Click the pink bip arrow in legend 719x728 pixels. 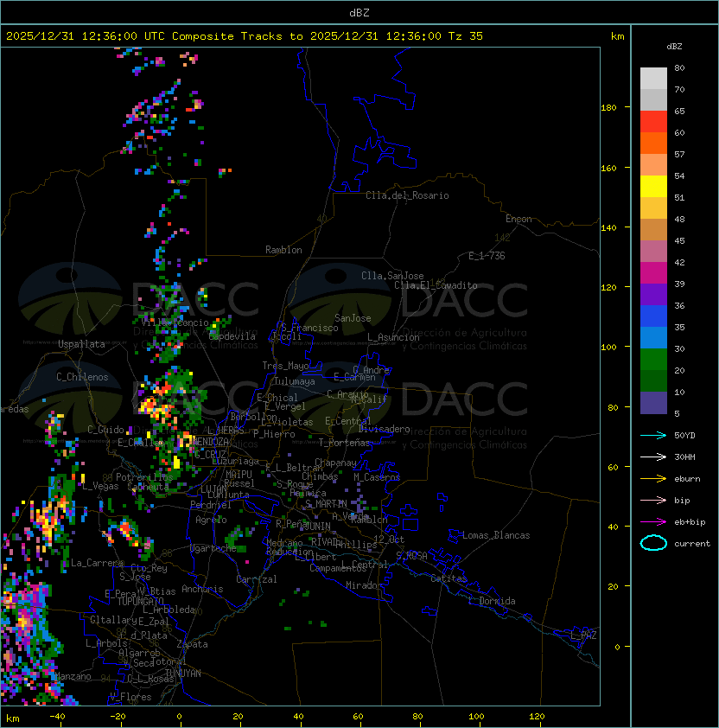653,500
